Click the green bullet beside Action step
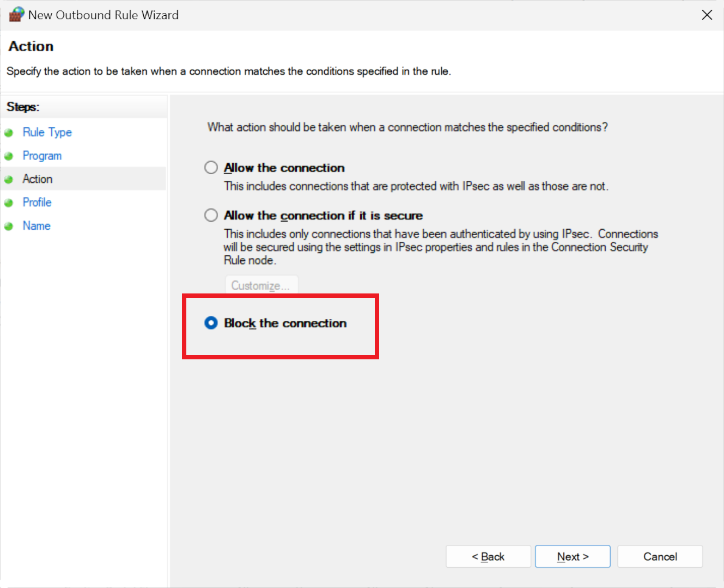724x588 pixels. pos(9,180)
